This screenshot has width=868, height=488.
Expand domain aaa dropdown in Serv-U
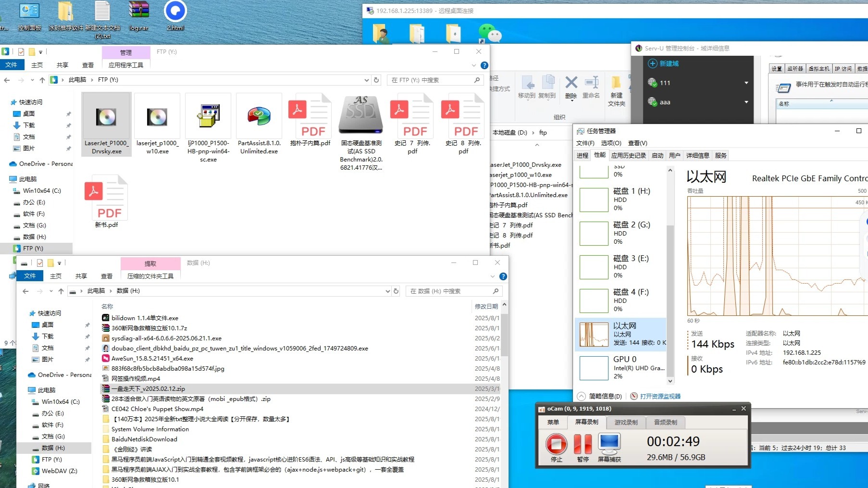point(746,102)
